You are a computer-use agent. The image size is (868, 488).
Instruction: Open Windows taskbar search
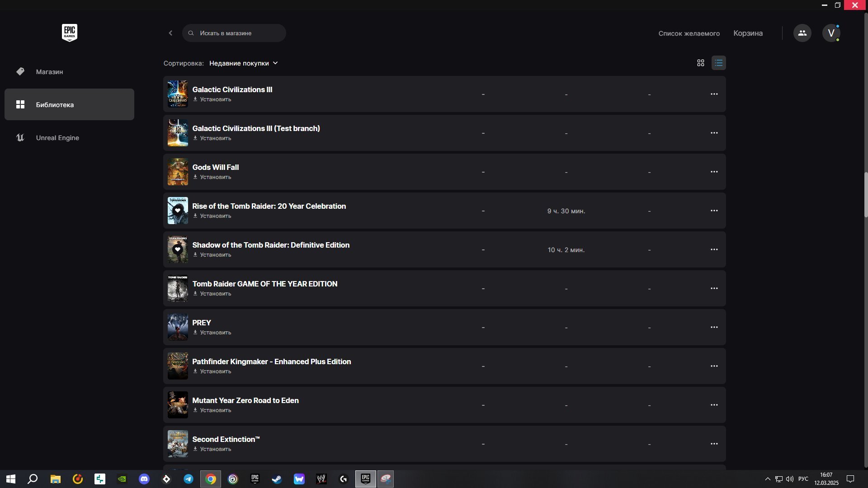tap(33, 479)
